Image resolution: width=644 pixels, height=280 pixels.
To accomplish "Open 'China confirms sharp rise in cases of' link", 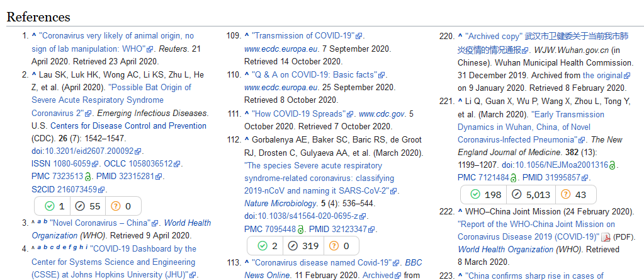I will point(534,276).
